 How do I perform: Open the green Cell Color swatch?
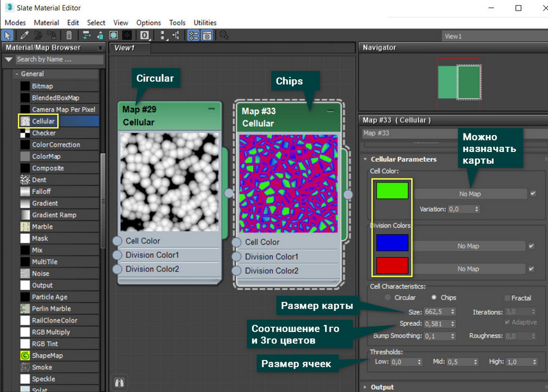pos(392,191)
